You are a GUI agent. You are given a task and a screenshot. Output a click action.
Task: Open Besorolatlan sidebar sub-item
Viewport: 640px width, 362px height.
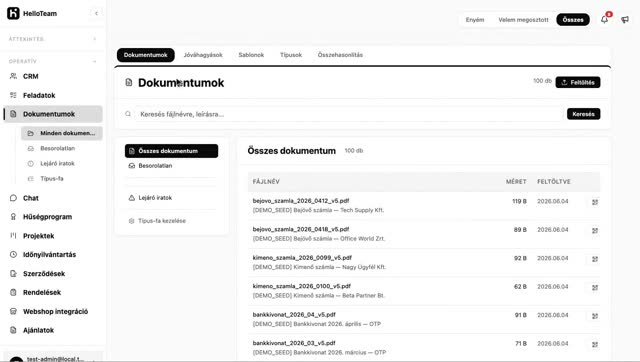pos(62,148)
